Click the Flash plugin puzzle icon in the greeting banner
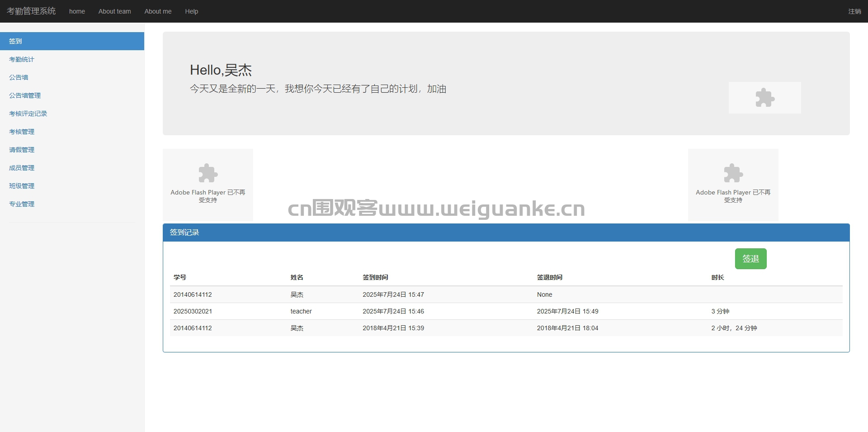868x432 pixels. point(765,98)
